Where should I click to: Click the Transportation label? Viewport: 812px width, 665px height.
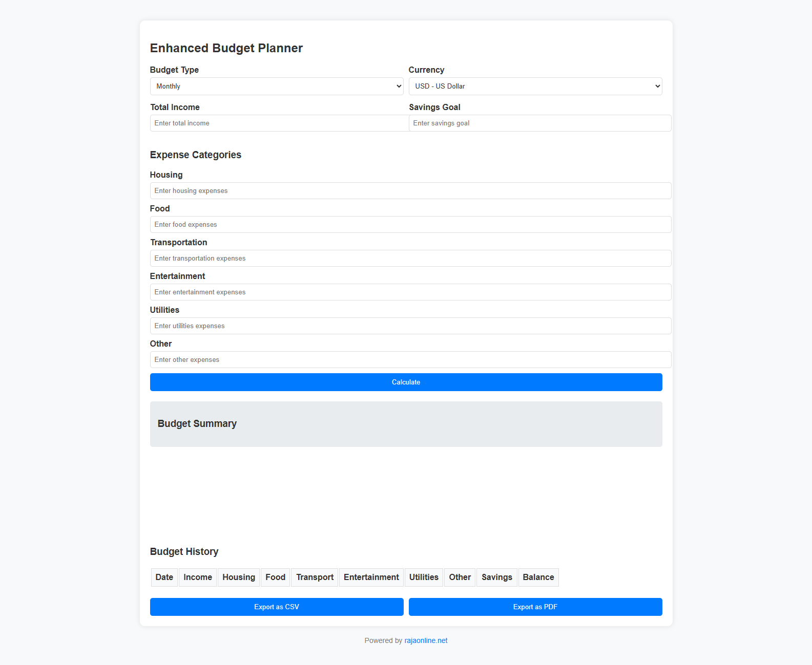click(179, 242)
